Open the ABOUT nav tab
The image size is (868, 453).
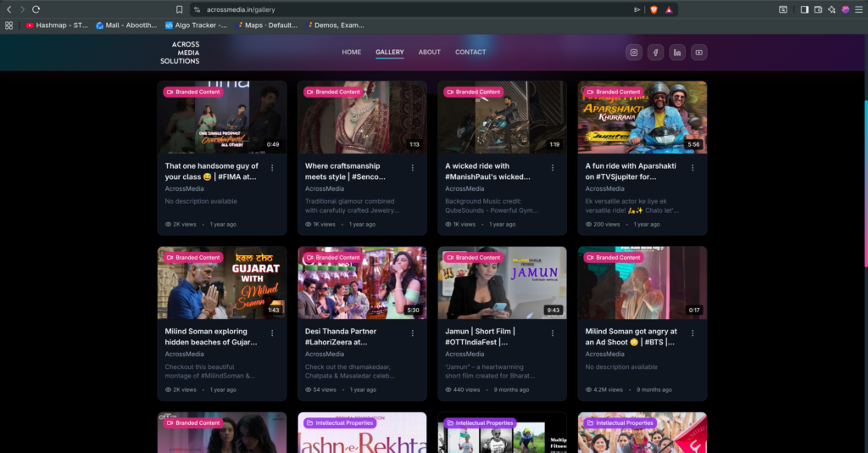coord(430,52)
